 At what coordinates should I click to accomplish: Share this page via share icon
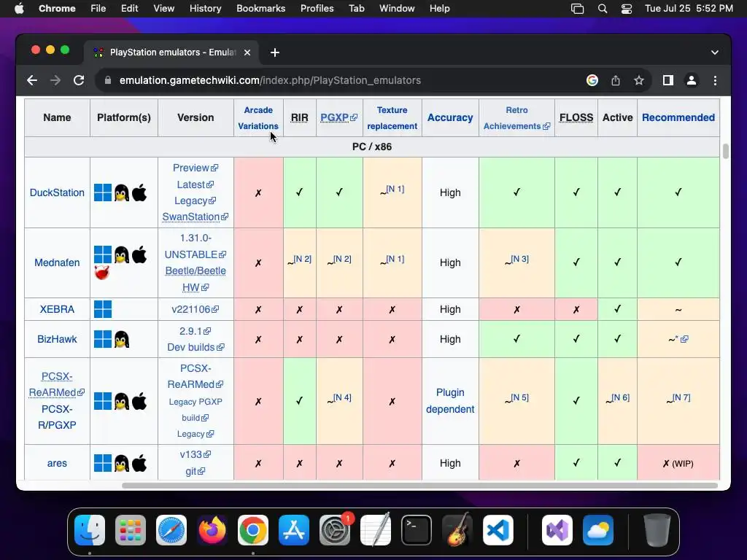click(x=616, y=80)
